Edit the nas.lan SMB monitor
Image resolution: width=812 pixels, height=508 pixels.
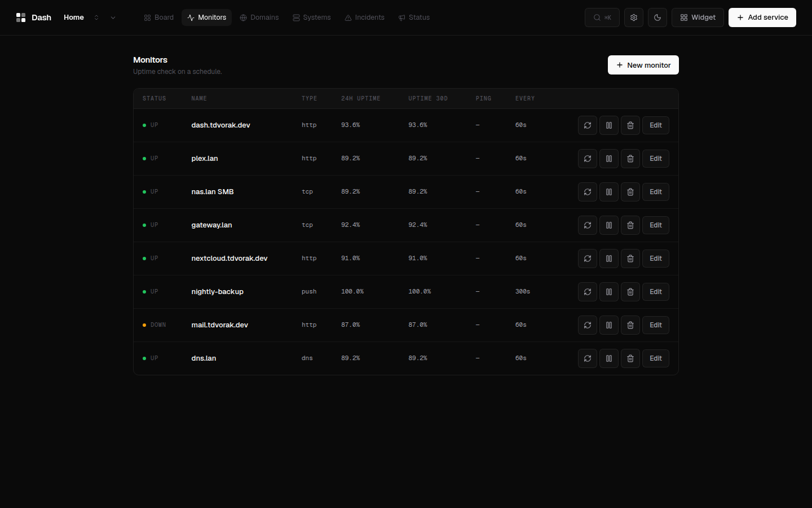pos(656,192)
